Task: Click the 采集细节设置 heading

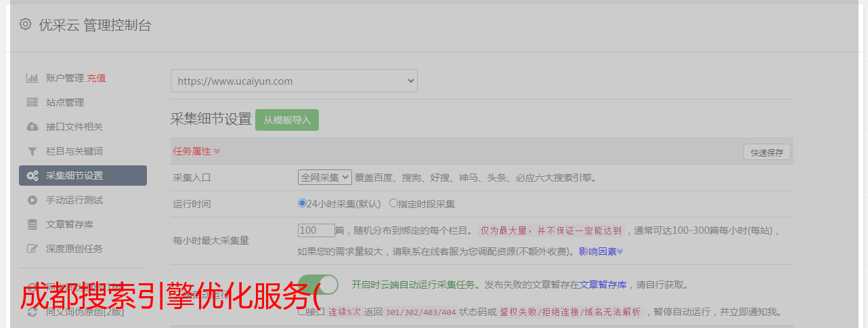Action: click(211, 119)
